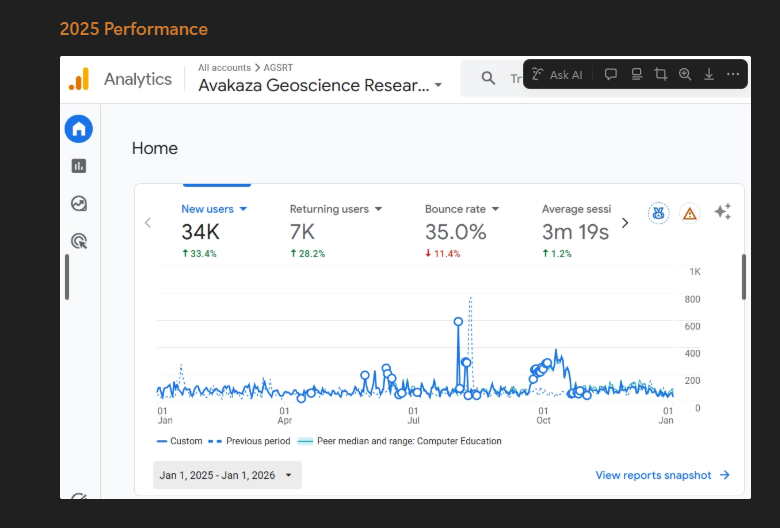Viewport: 780px width, 528px height.
Task: Click the sidebar scrollbar handle
Action: pos(67,277)
